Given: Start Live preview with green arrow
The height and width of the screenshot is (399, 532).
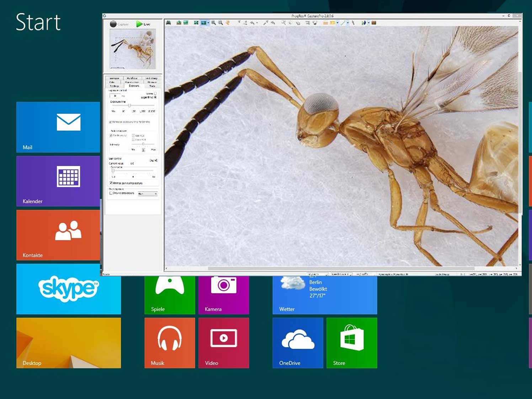Looking at the screenshot, I should point(139,24).
